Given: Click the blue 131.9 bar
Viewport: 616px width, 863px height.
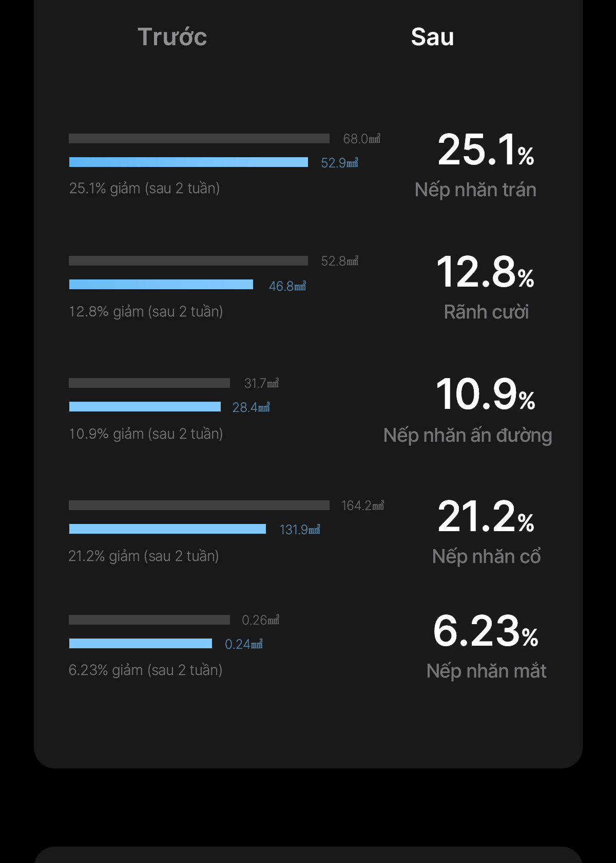Looking at the screenshot, I should (x=167, y=529).
